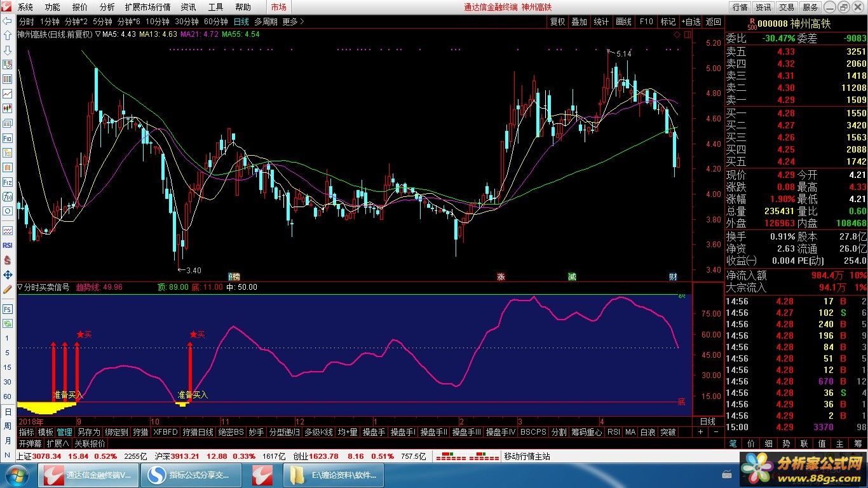868x488 pixels.
Task: Select the 60 minute period in the left sidebar
Action: (x=8, y=396)
